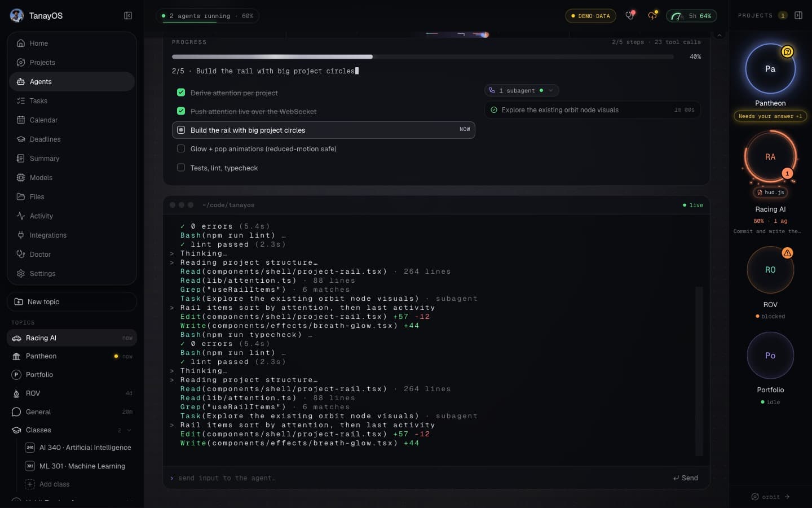812x508 pixels.
Task: Click the Portfolio topic P icon
Action: click(16, 375)
